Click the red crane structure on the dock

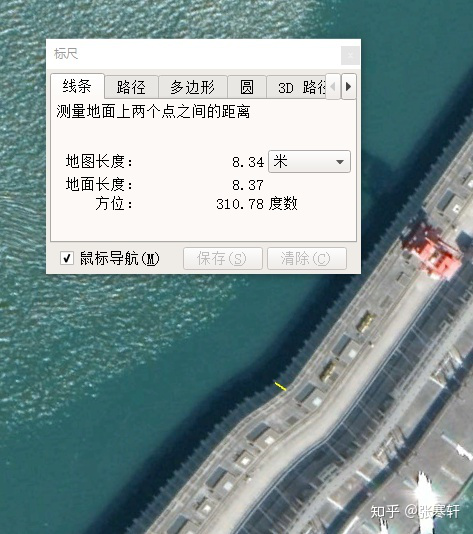click(x=430, y=250)
